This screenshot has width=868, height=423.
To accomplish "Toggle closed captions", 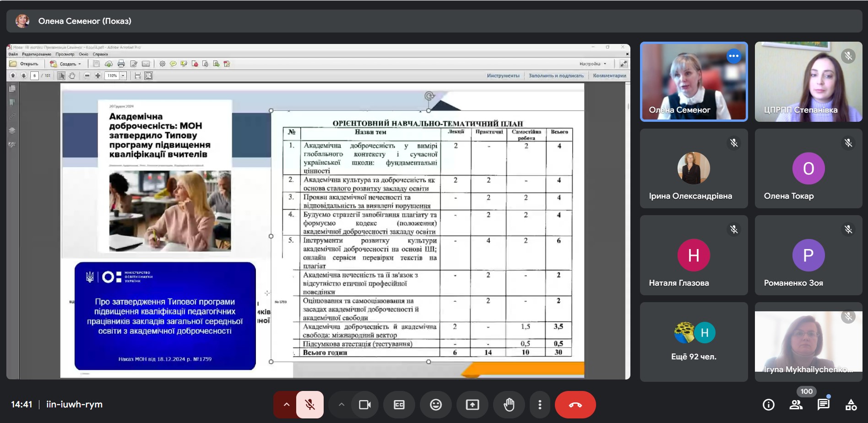I will [x=399, y=405].
